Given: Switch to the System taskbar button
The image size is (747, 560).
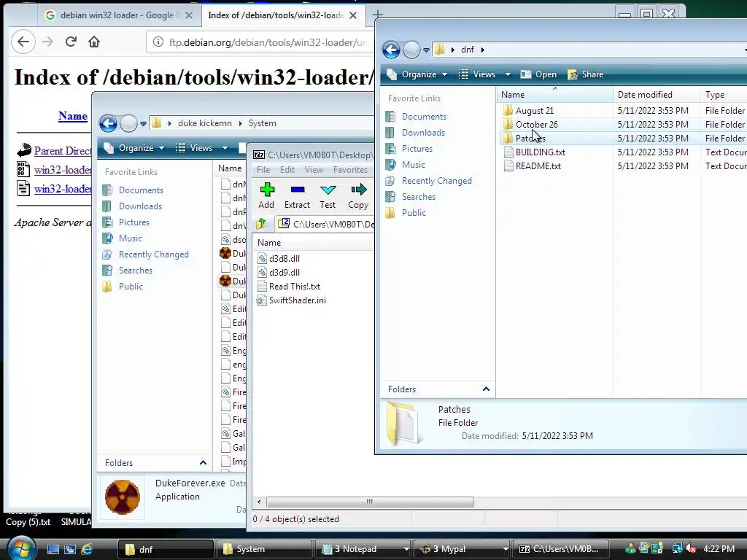Looking at the screenshot, I should point(264,549).
